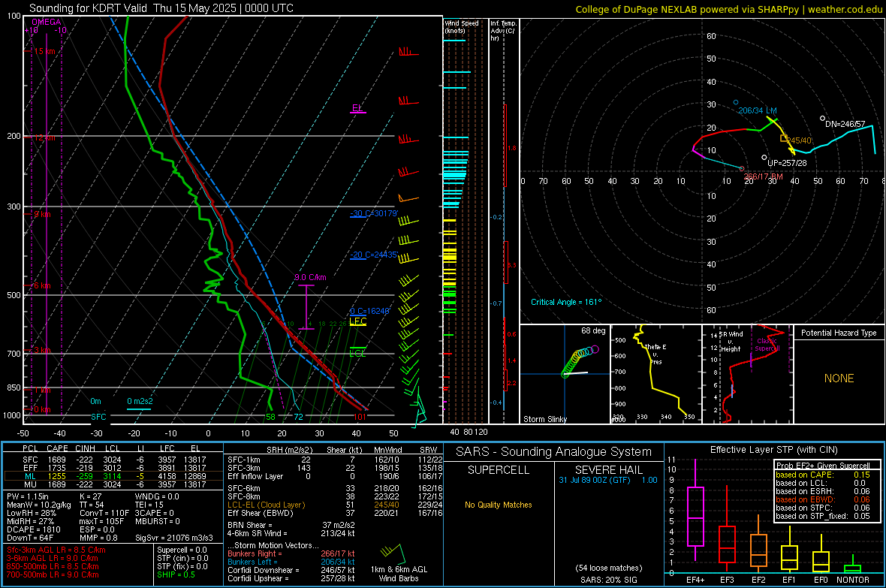The height and width of the screenshot is (588, 886).
Task: Click the based on EBWD: 0.06 line
Action: tap(823, 500)
